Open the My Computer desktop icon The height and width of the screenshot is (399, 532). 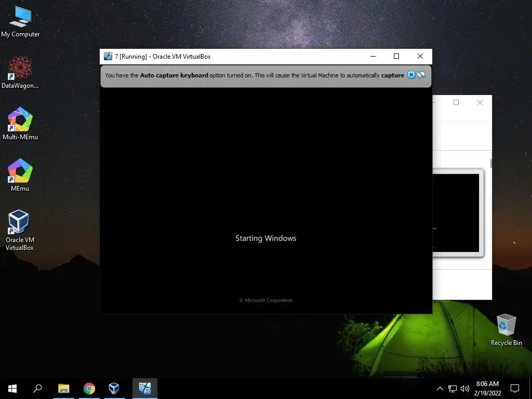coord(20,22)
